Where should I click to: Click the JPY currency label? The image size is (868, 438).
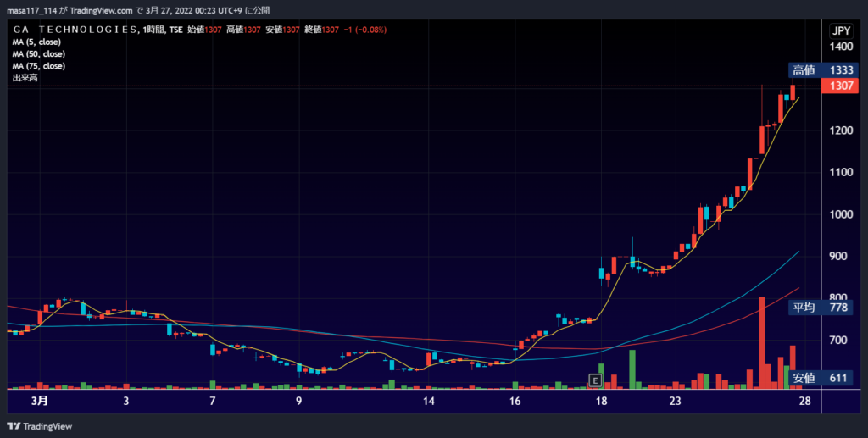(840, 31)
